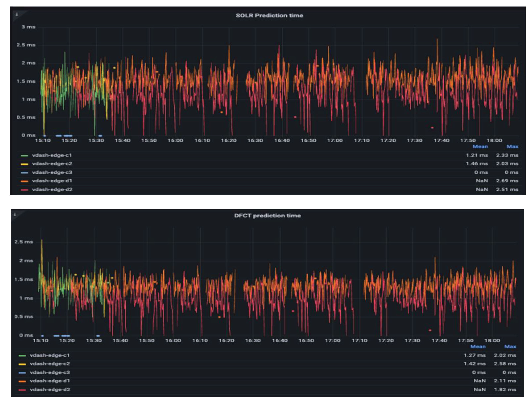Open DFCT prediction time panel title menu
The height and width of the screenshot is (403, 532).
[267, 216]
